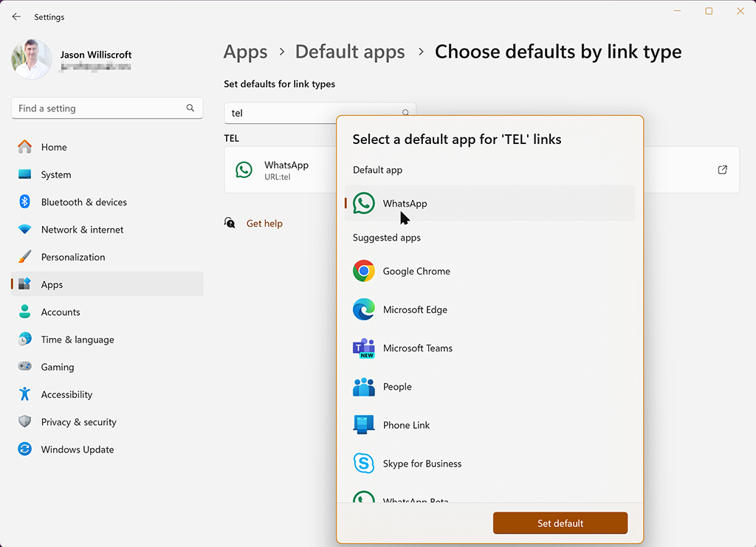This screenshot has height=547, width=756.
Task: Select Phone Link for TEL links
Action: click(490, 425)
